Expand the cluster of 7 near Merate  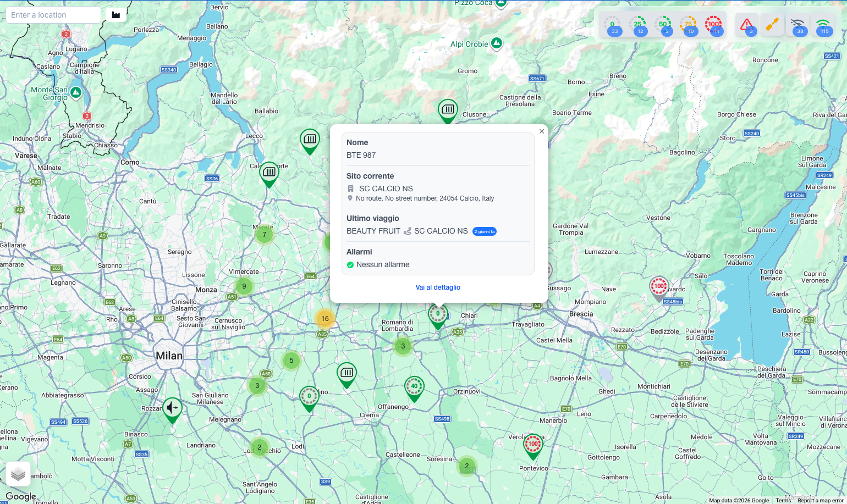(x=264, y=235)
